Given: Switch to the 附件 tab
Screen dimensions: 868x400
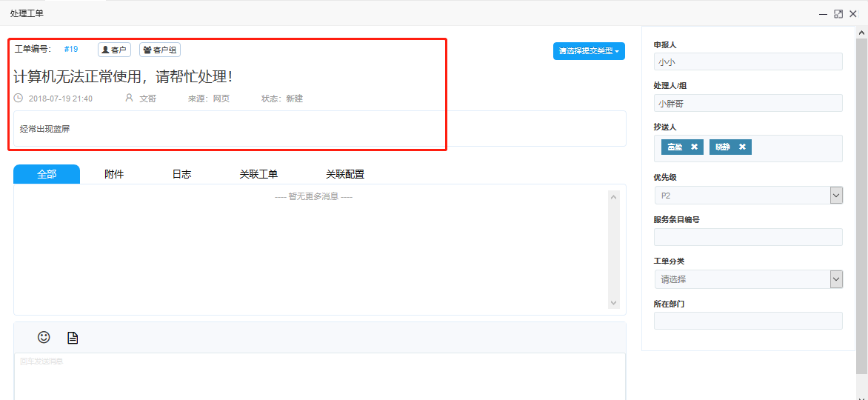Looking at the screenshot, I should click(x=114, y=174).
